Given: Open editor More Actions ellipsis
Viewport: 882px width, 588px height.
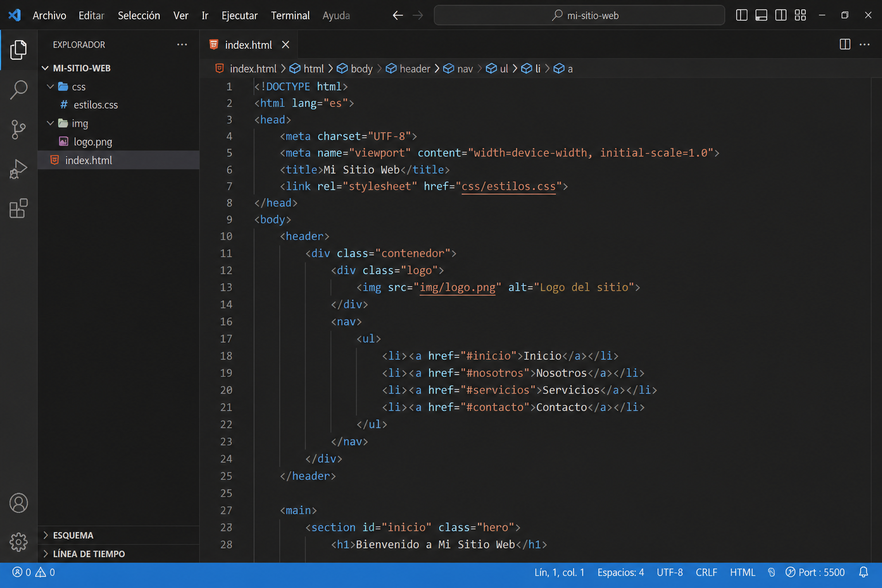Looking at the screenshot, I should coord(865,44).
